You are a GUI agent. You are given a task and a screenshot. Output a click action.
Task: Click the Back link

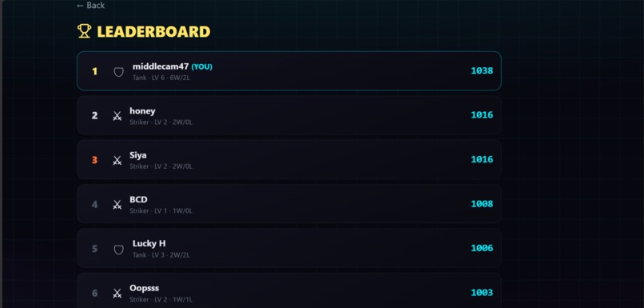click(91, 6)
